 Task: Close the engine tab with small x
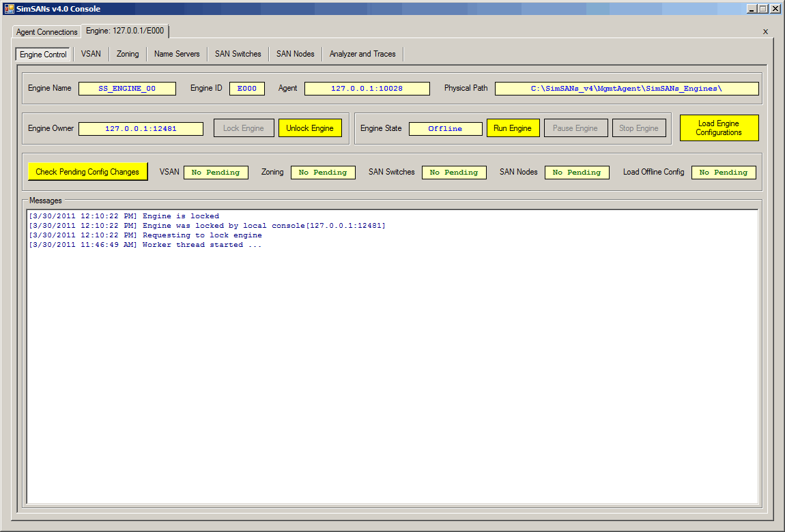pyautogui.click(x=765, y=31)
